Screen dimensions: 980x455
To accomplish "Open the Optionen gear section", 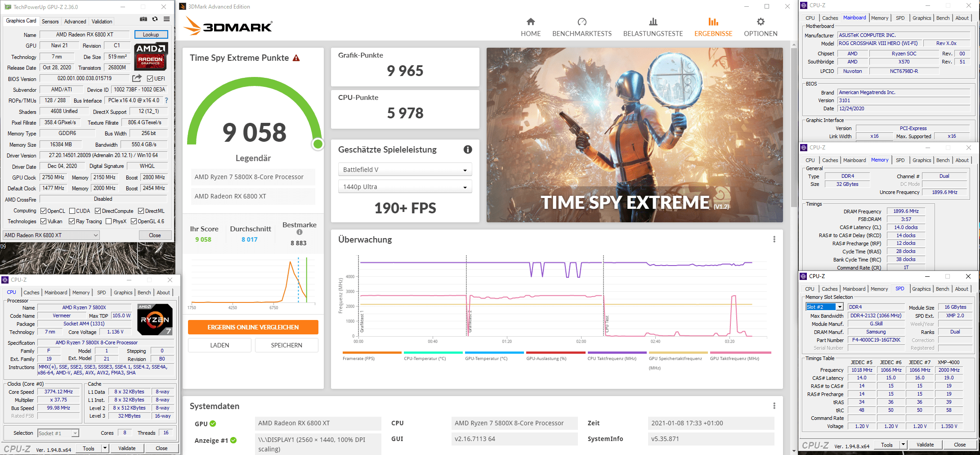I will tap(761, 27).
